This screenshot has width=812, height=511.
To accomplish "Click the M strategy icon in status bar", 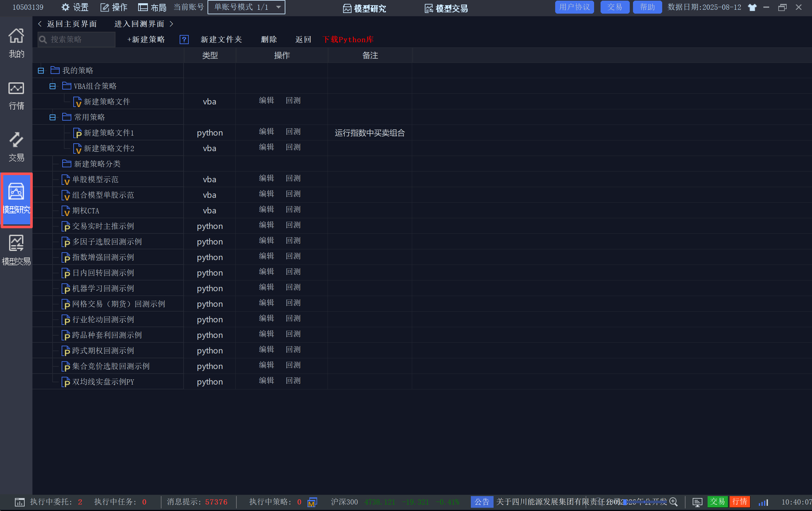I will point(312,502).
